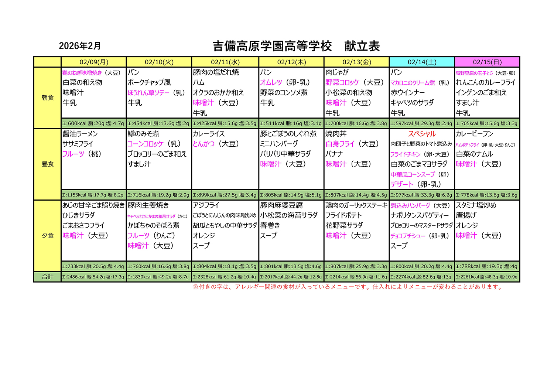Screen dimensions: 554x392
Task: Click スタミナ塩炒め in Sunday's dinner
Action: (476, 205)
